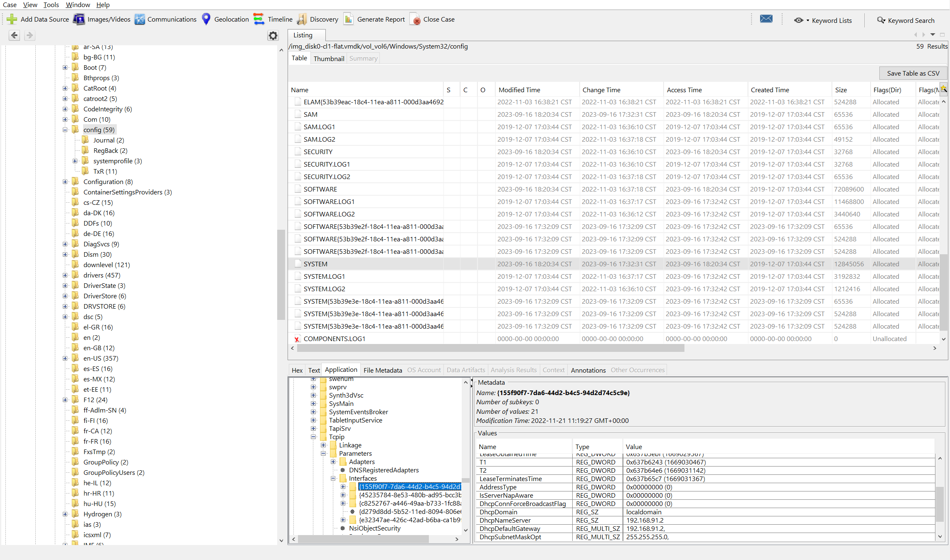950x560 pixels.
Task: Collapse the Tcpip registry key
Action: click(313, 437)
